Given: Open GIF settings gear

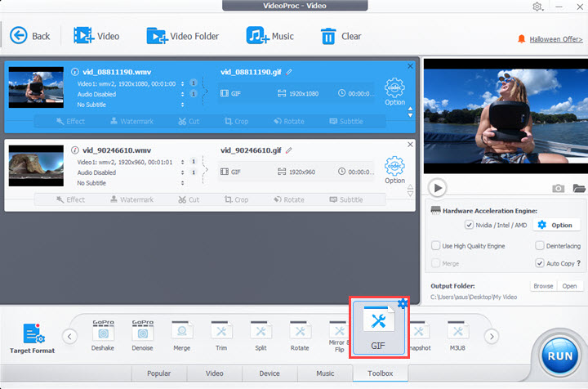Looking at the screenshot, I should coord(403,303).
